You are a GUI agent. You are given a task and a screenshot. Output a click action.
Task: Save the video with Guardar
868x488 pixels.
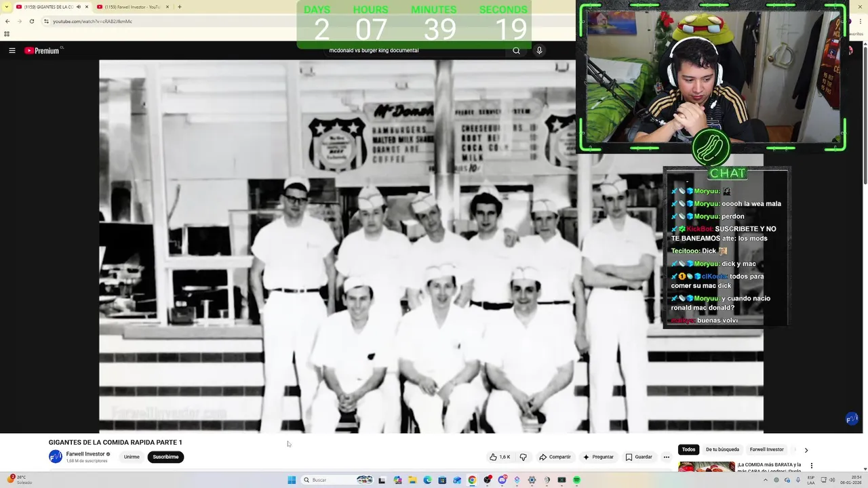pyautogui.click(x=639, y=457)
